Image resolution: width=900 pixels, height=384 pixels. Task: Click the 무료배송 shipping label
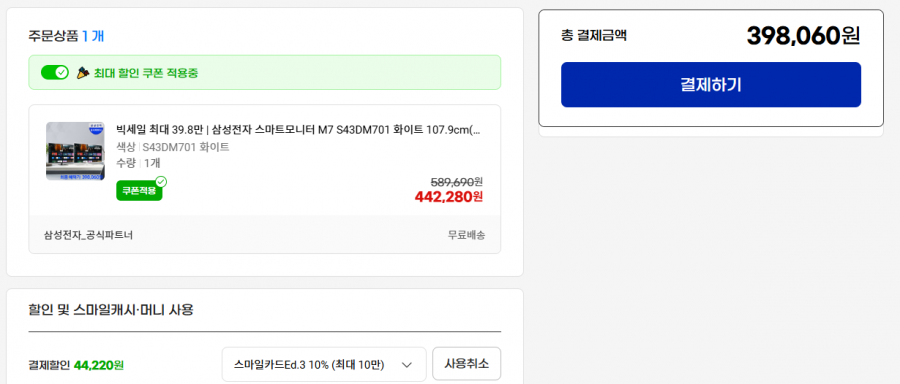point(467,235)
